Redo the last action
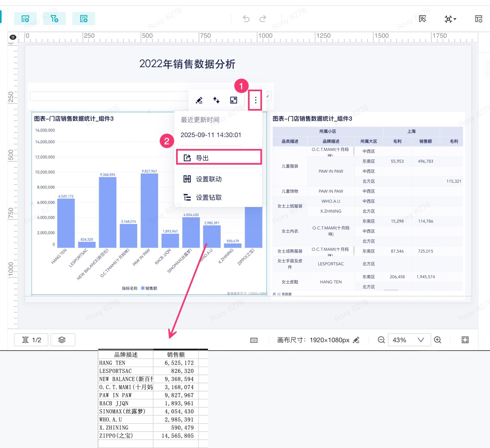 [262, 19]
